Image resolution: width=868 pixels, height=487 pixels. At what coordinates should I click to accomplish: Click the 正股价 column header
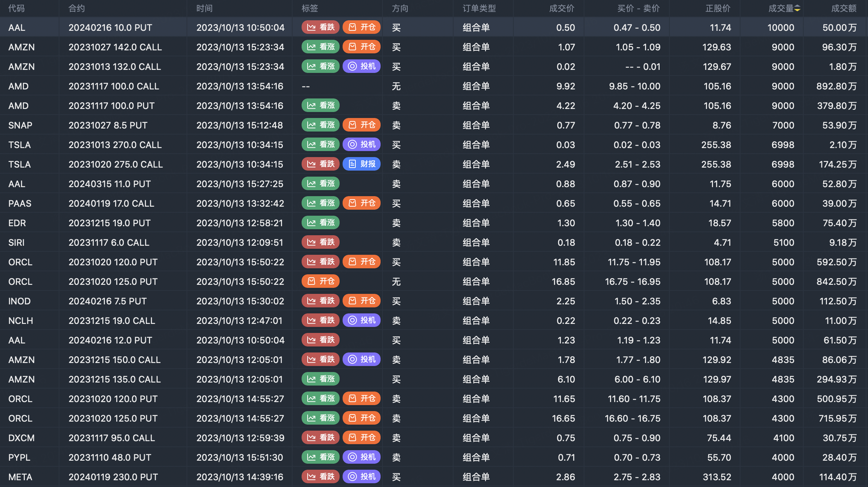coord(718,8)
